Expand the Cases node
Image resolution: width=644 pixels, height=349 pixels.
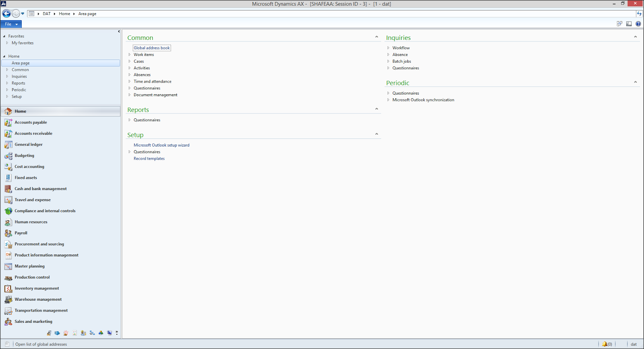coord(130,62)
